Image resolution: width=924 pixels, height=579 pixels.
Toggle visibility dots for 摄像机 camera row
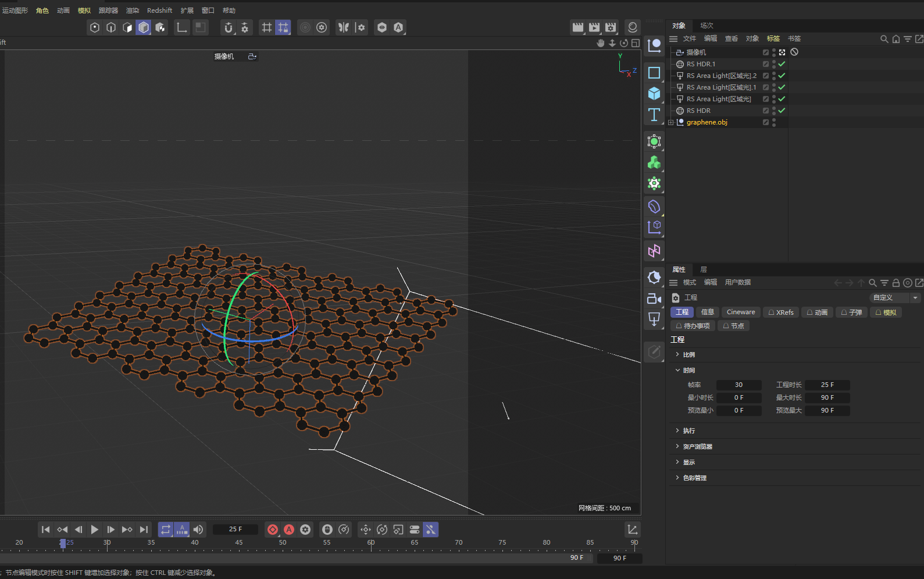point(774,52)
